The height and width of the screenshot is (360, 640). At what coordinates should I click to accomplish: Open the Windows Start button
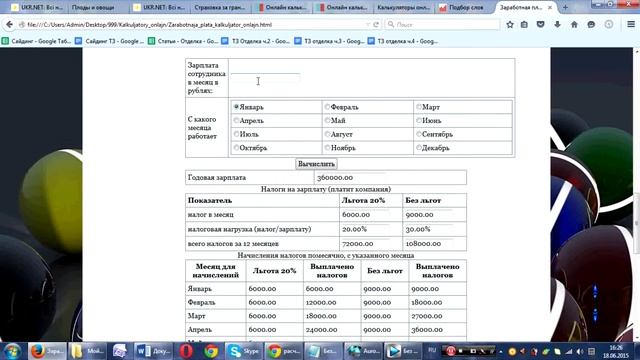(12, 351)
